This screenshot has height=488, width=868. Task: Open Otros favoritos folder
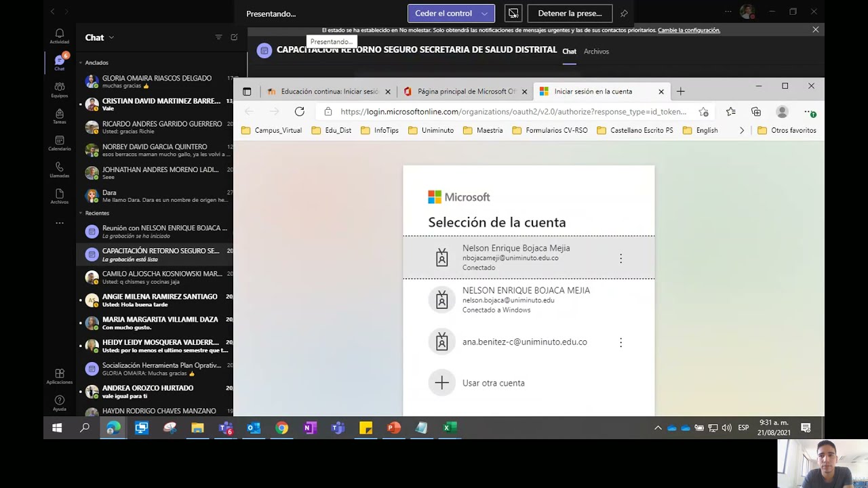click(787, 130)
